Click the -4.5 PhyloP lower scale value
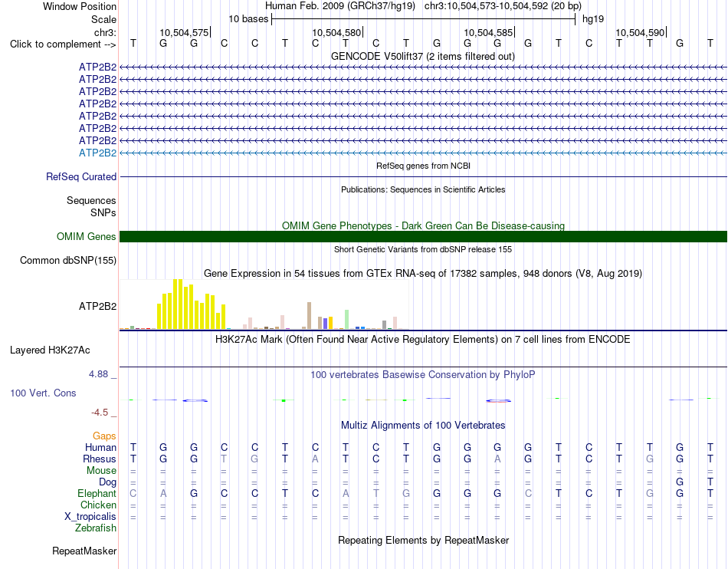 [x=100, y=413]
